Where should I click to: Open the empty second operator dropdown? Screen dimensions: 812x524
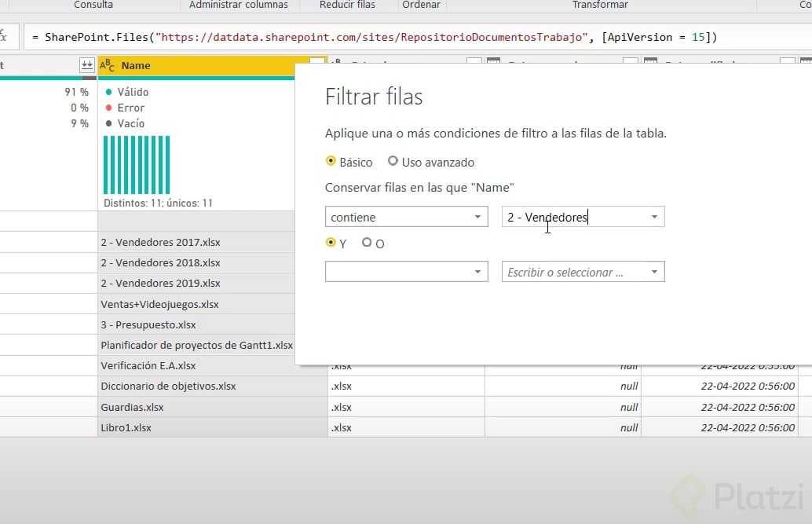pyautogui.click(x=407, y=272)
